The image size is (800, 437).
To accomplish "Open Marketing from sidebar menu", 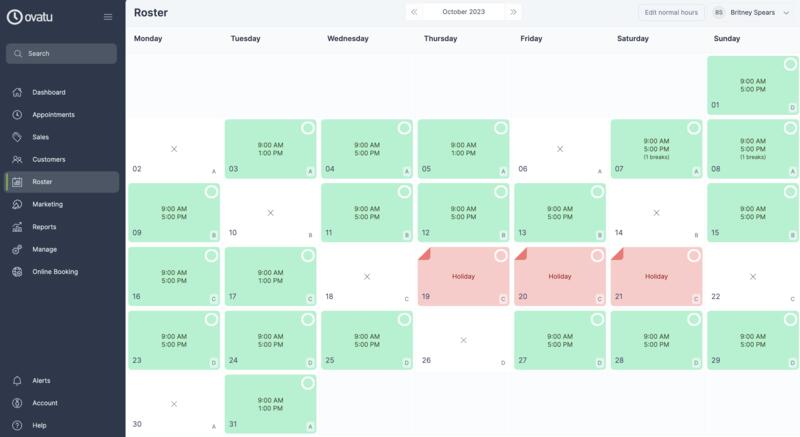I will [62, 204].
